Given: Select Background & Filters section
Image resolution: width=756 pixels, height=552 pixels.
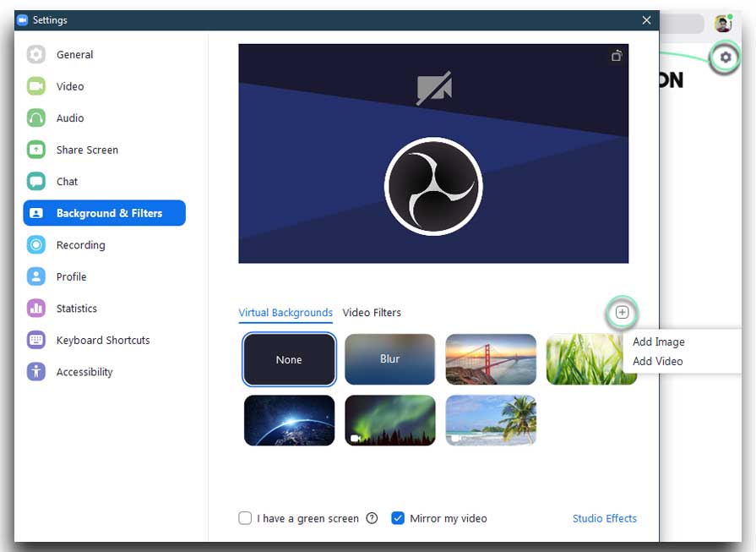Looking at the screenshot, I should 104,213.
